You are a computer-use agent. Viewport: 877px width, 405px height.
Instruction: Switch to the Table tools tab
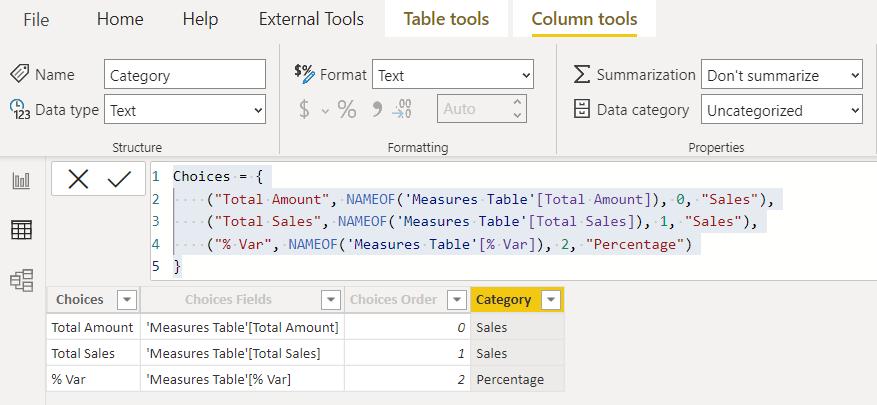[446, 19]
